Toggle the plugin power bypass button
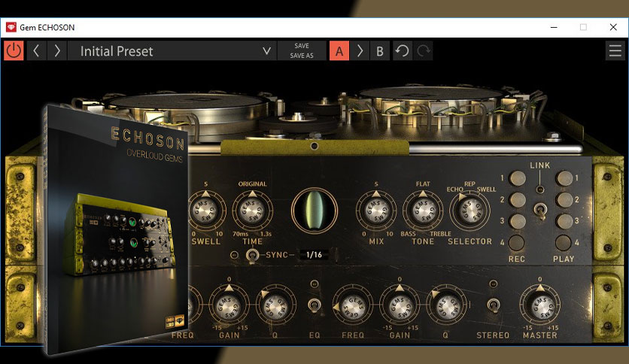 14,51
